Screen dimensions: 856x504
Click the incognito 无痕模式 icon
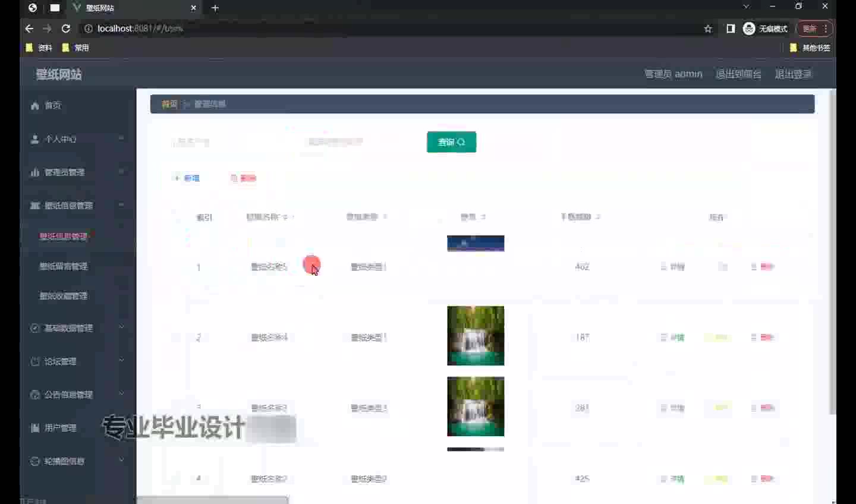point(749,29)
